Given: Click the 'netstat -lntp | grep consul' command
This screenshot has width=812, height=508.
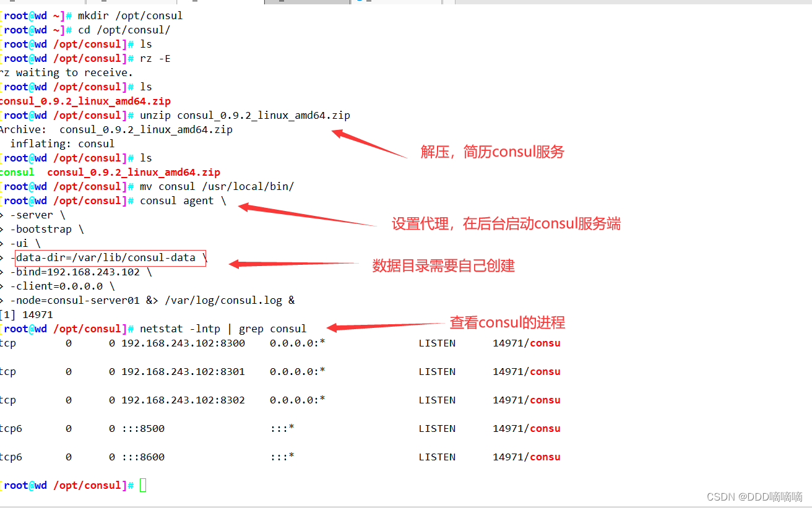Looking at the screenshot, I should 223,329.
